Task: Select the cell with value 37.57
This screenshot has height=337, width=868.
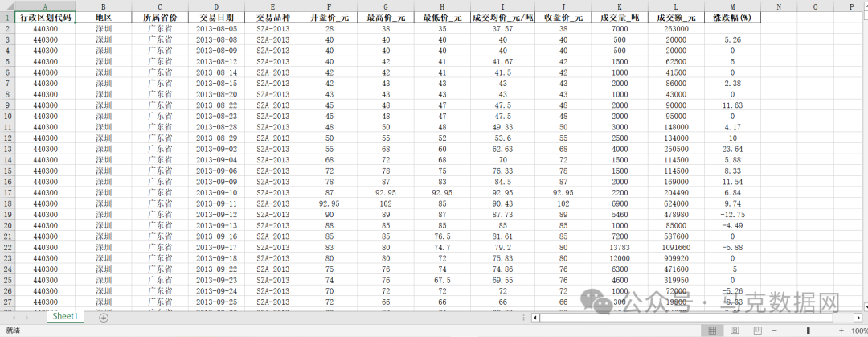Action: [x=502, y=29]
